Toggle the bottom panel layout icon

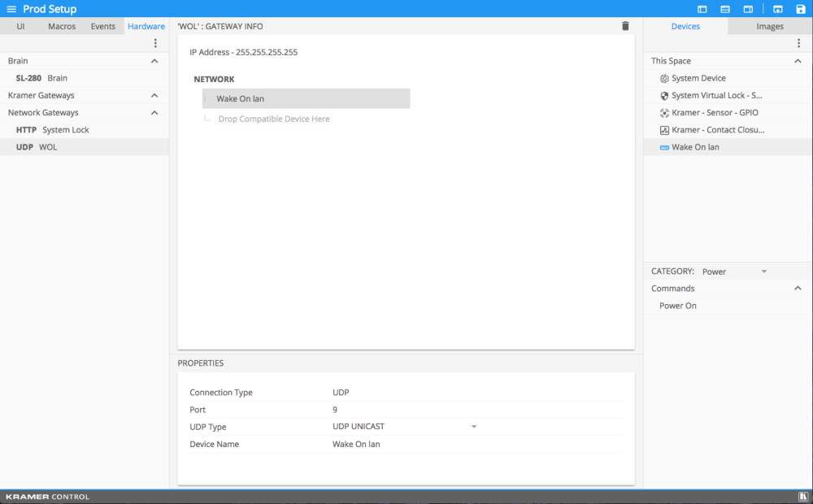(x=725, y=9)
